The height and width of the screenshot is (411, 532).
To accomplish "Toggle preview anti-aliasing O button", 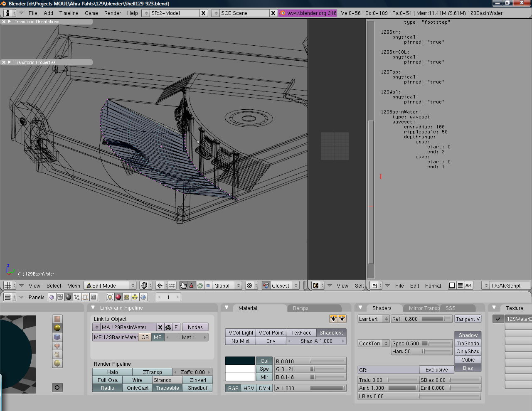I will tap(57, 387).
